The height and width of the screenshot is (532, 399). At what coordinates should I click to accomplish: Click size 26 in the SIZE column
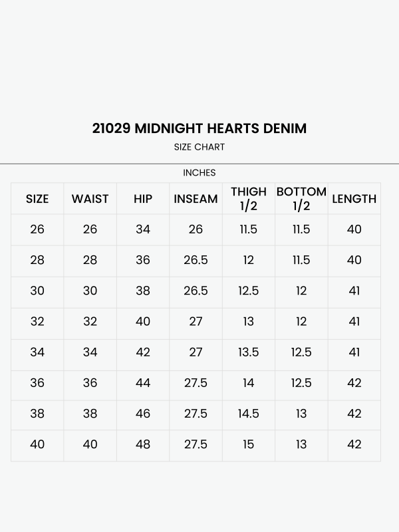pos(37,229)
